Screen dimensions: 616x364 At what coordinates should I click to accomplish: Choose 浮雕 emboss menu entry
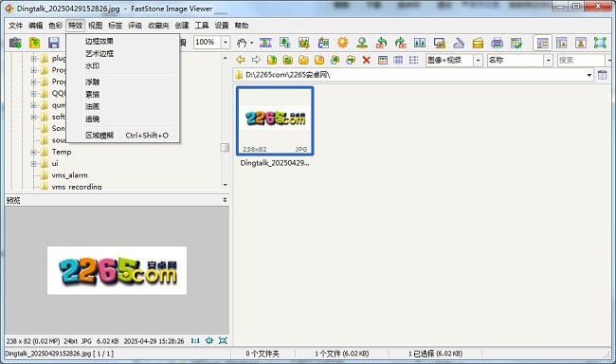(92, 82)
